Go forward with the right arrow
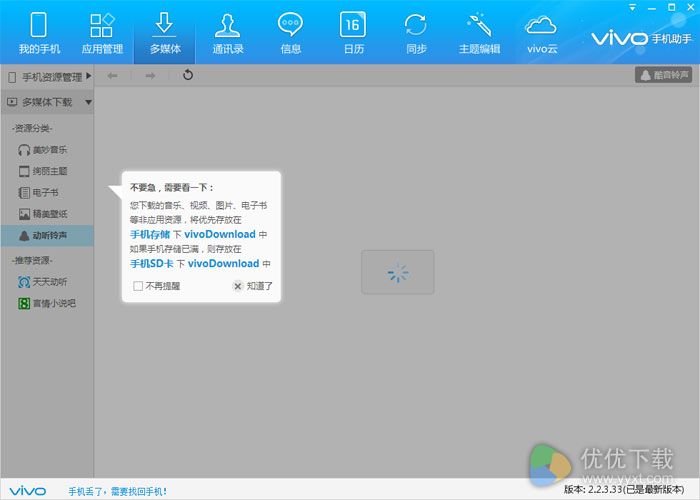The width and height of the screenshot is (700, 500). click(150, 75)
